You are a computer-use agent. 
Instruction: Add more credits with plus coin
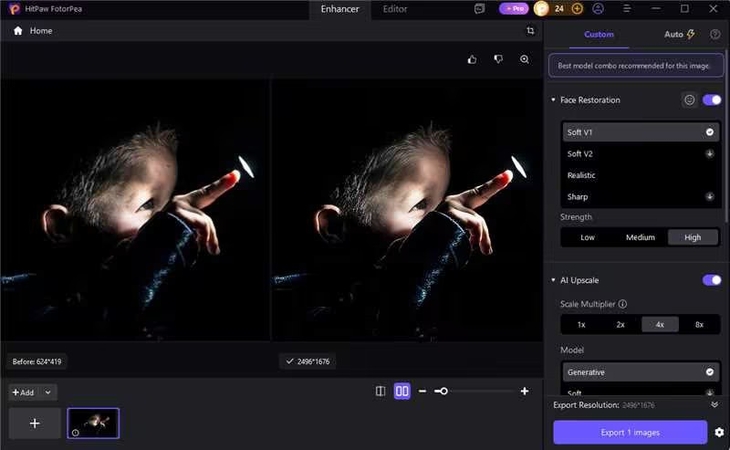coord(577,9)
